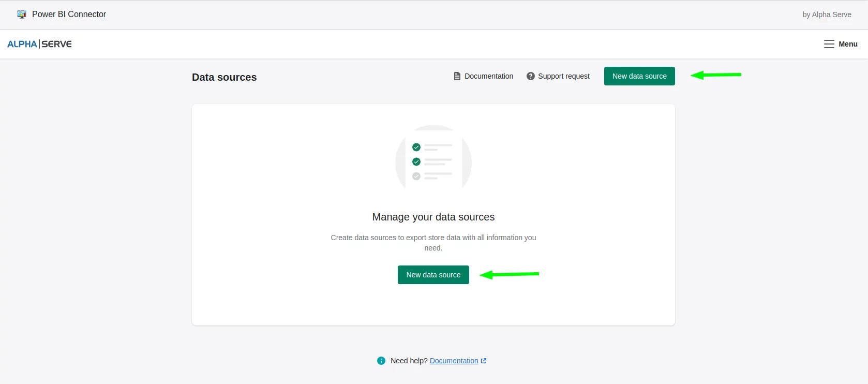Screen dimensions: 868x384
Task: Click the Data sources page heading
Action: (x=224, y=77)
